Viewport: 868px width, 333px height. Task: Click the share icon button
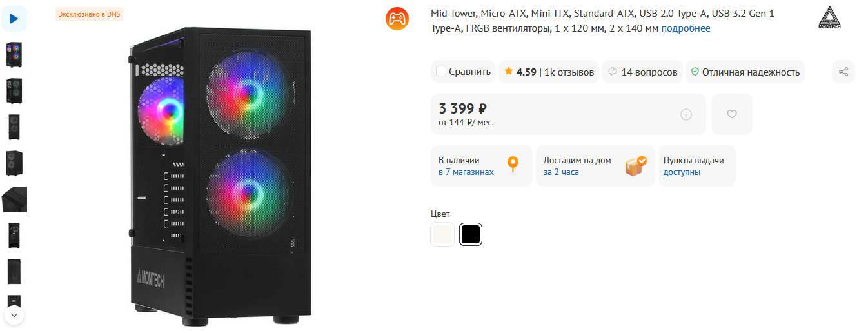tap(843, 72)
